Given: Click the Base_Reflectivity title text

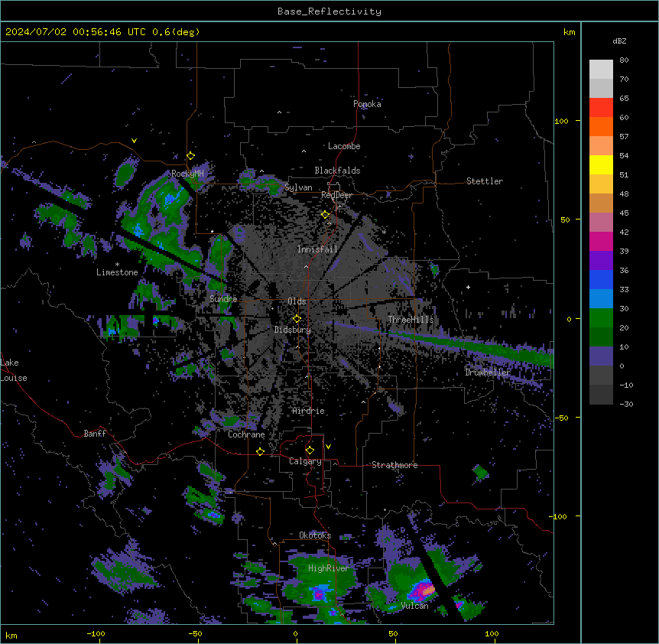Looking at the screenshot, I should pos(329,11).
